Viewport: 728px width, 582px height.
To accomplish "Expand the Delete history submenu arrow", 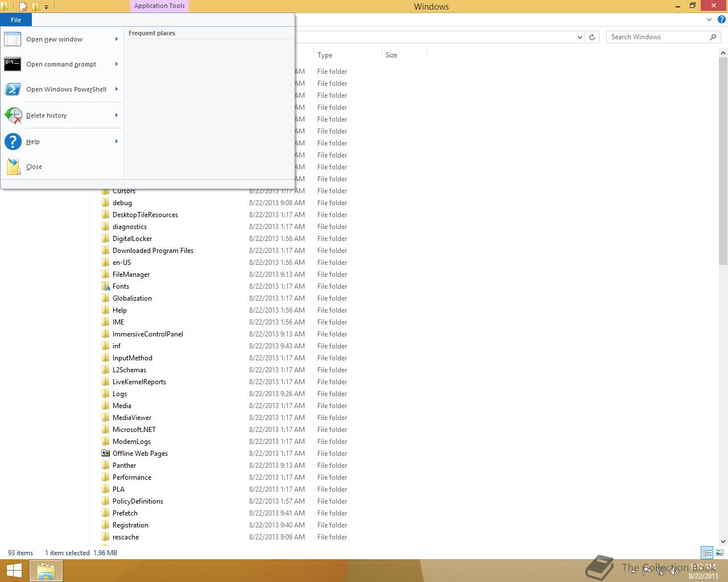I will pos(117,115).
